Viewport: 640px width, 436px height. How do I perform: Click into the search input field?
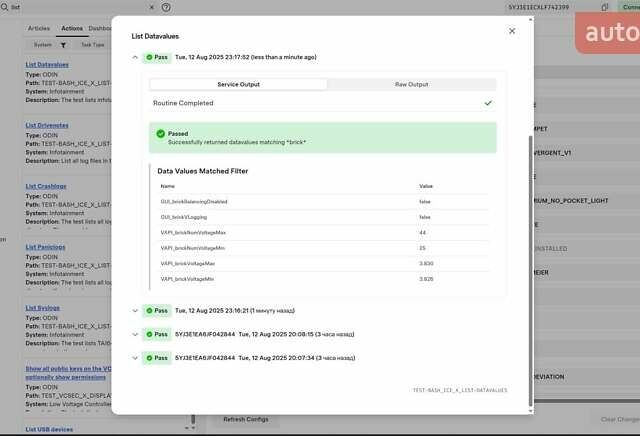click(x=80, y=7)
